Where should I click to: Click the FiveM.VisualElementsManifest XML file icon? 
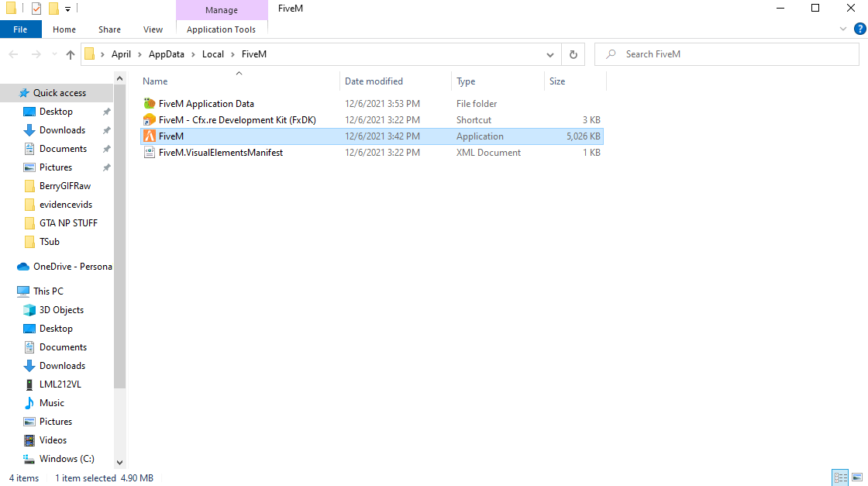point(149,152)
